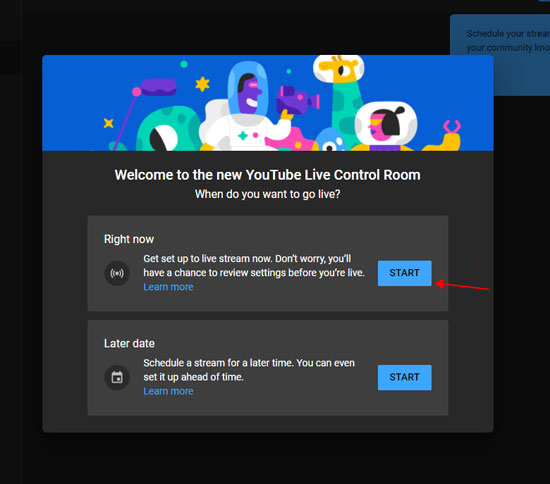Click the live broadcast signal icon

(117, 273)
